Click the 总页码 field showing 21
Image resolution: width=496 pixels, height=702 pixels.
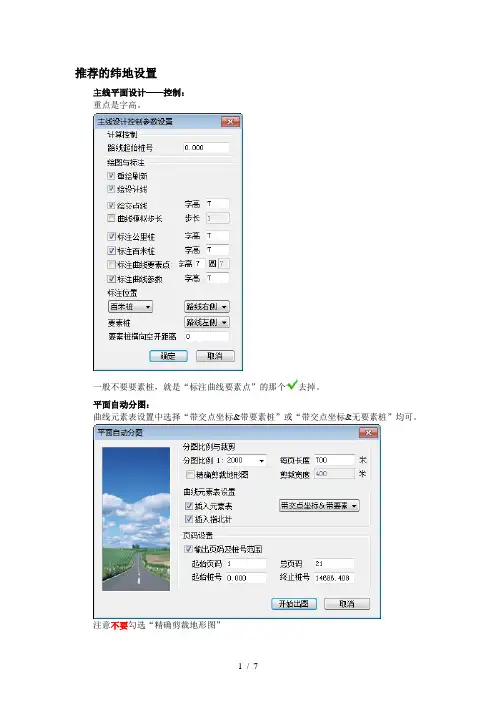(x=334, y=564)
